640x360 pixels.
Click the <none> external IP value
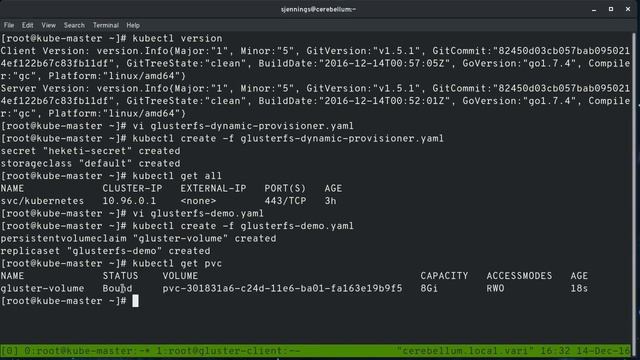tap(198, 201)
